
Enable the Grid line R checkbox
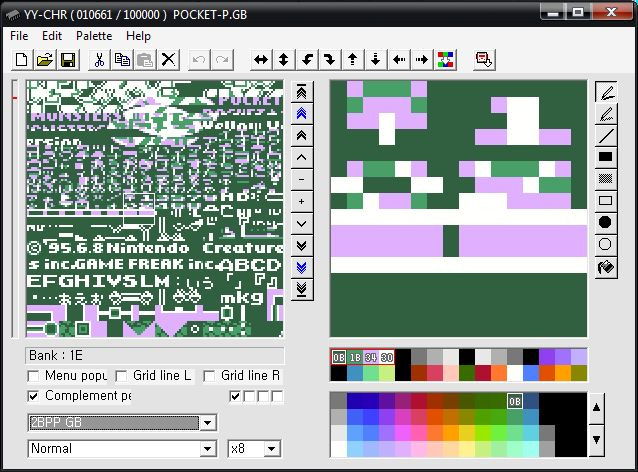(x=209, y=376)
